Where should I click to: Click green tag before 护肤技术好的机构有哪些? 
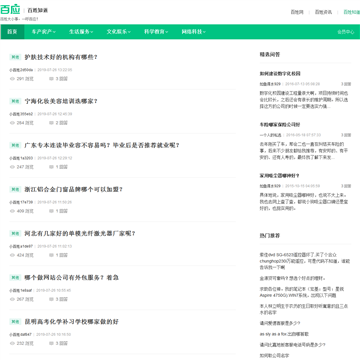click(15, 57)
